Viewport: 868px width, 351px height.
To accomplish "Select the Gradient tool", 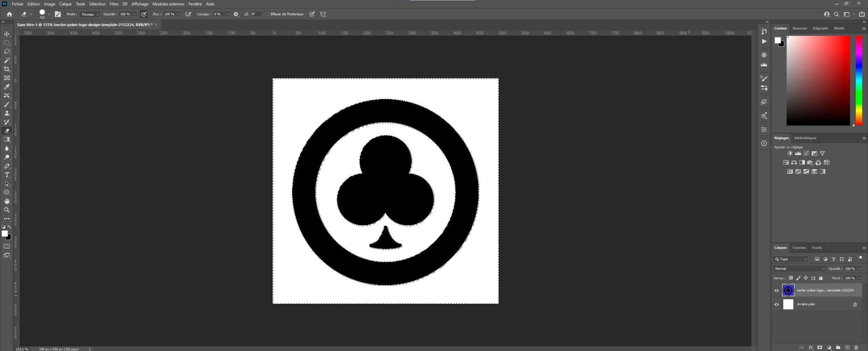I will [x=7, y=139].
